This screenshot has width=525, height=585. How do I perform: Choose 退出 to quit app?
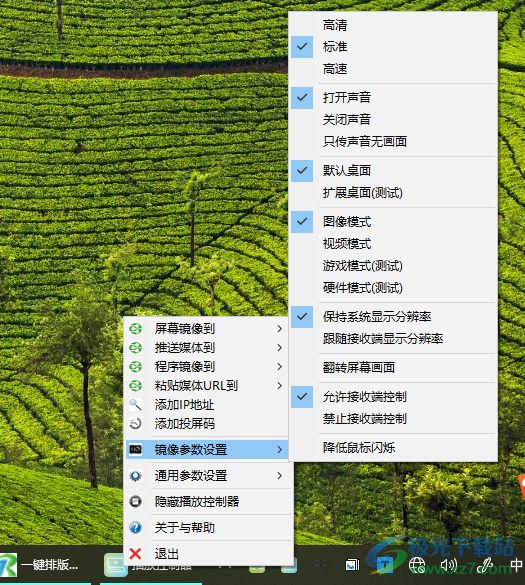208,554
